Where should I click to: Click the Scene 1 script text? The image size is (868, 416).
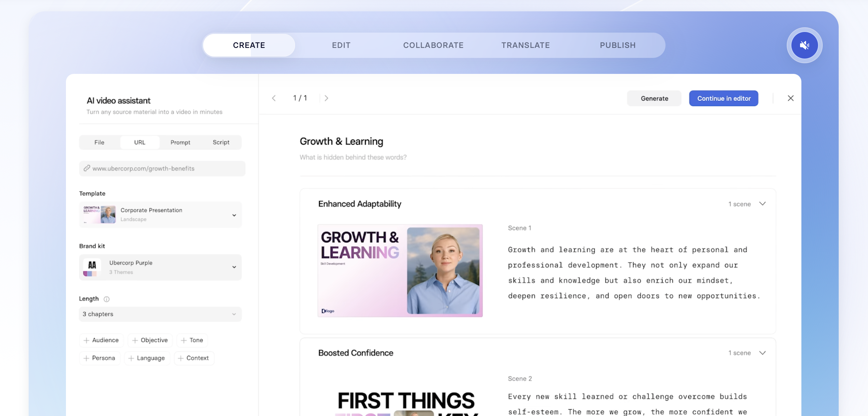point(634,273)
